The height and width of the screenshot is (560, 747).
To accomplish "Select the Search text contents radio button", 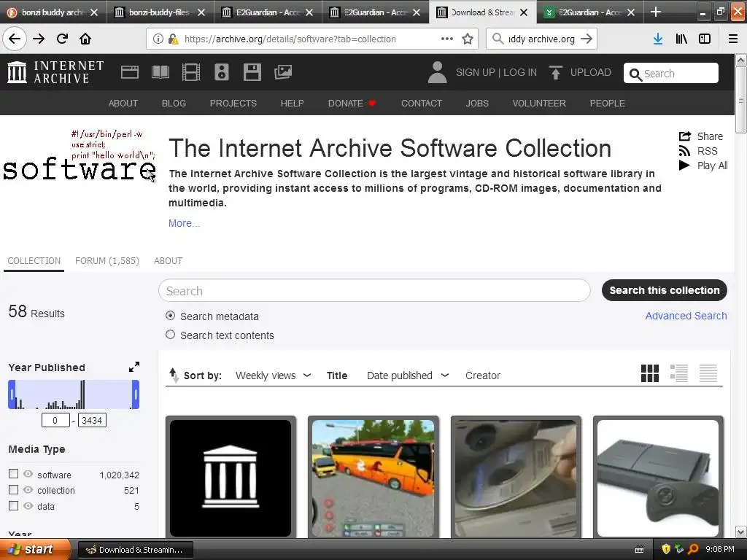I will (x=170, y=335).
